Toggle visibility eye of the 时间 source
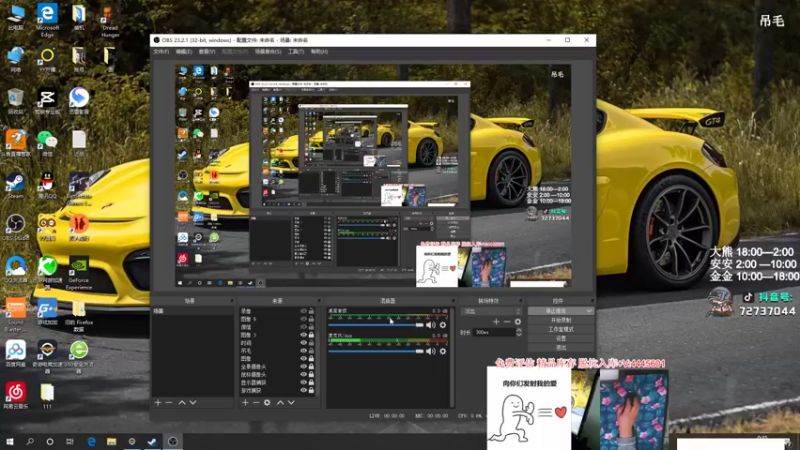Image resolution: width=800 pixels, height=450 pixels. [x=303, y=342]
